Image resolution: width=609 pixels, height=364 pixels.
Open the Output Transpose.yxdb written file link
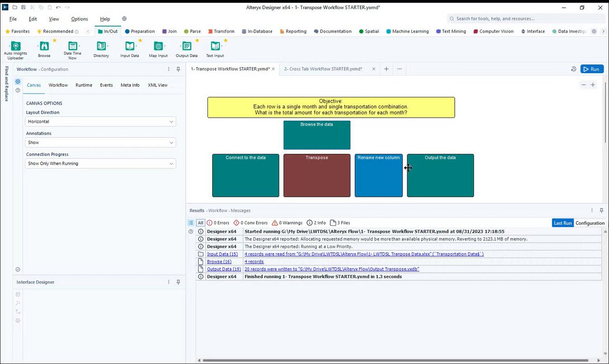[x=332, y=269]
